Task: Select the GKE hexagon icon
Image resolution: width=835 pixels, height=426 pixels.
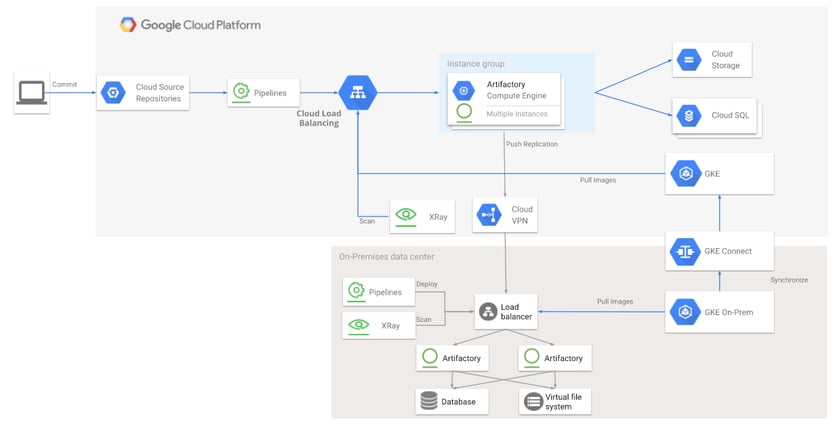Action: coord(686,174)
